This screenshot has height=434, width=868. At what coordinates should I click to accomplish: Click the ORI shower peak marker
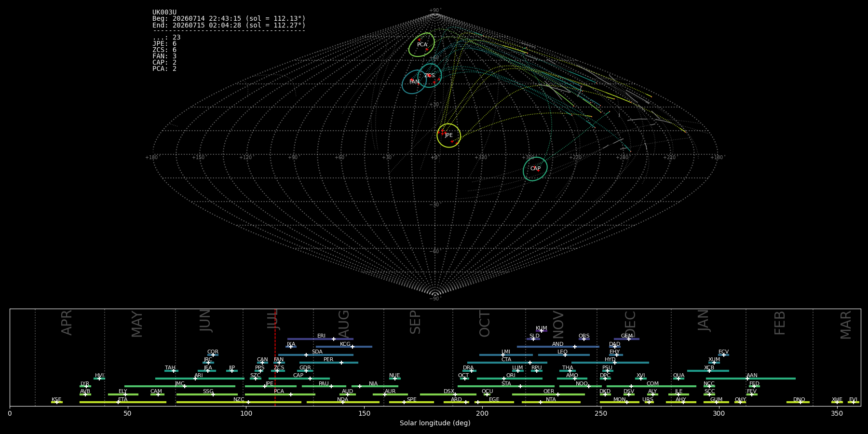(x=504, y=379)
